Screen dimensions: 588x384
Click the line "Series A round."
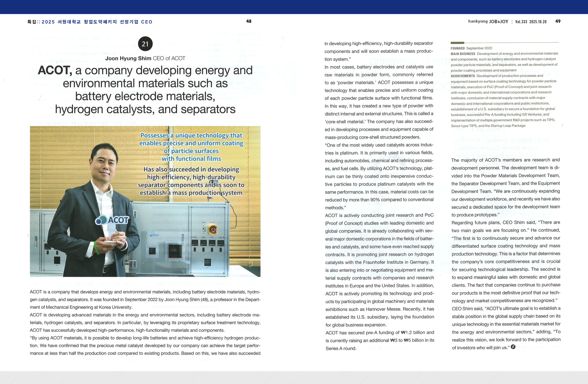tap(341, 348)
